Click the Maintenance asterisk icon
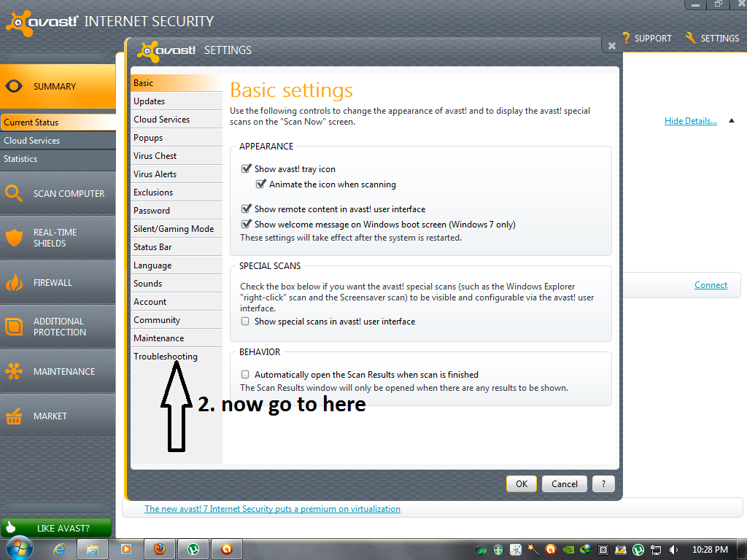 pyautogui.click(x=14, y=371)
